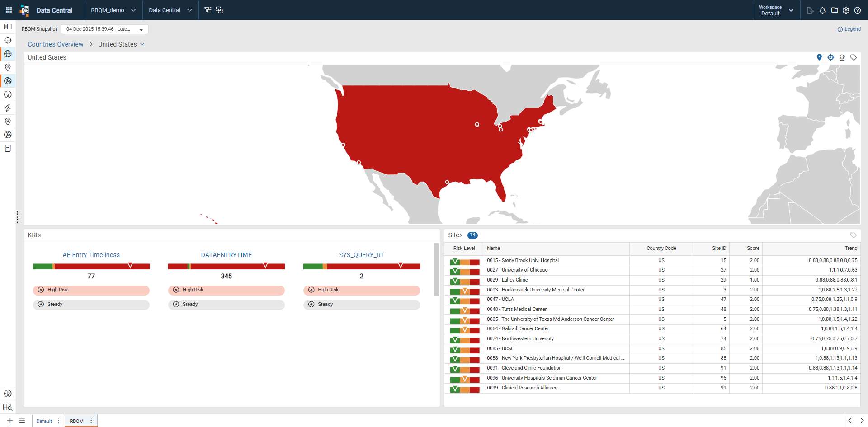This screenshot has height=427, width=868.
Task: Open the crosshair target view in sidebar
Action: point(8,40)
